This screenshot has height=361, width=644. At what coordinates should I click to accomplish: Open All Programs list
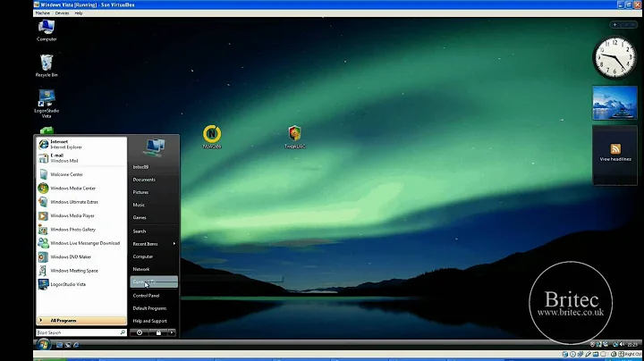point(81,321)
